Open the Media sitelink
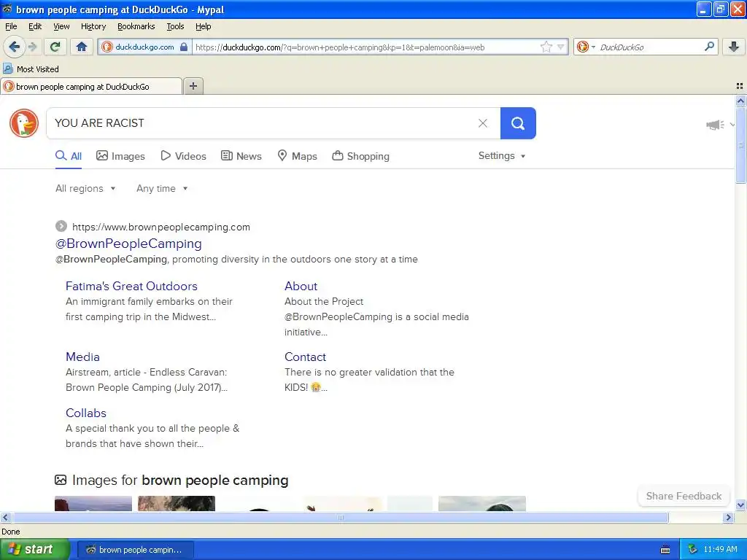Image resolution: width=747 pixels, height=560 pixels. (82, 357)
